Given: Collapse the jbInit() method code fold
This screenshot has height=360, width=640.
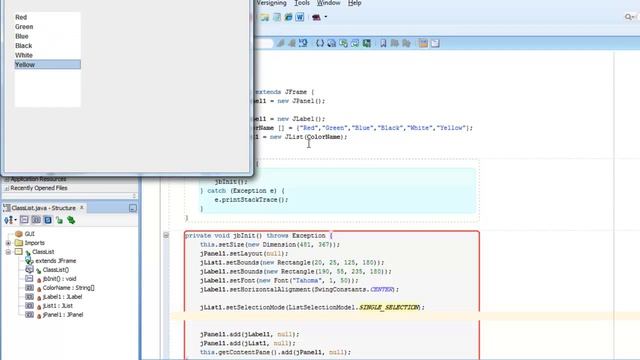Looking at the screenshot, I should (166, 236).
